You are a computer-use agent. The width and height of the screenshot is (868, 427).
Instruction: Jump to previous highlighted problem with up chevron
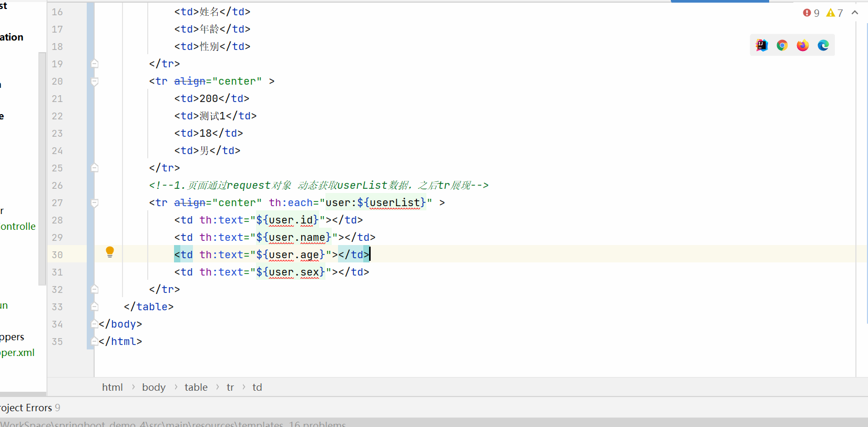coord(855,13)
